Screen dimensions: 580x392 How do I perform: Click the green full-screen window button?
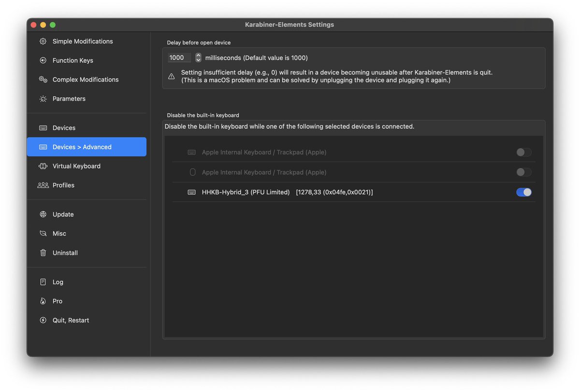[53, 25]
